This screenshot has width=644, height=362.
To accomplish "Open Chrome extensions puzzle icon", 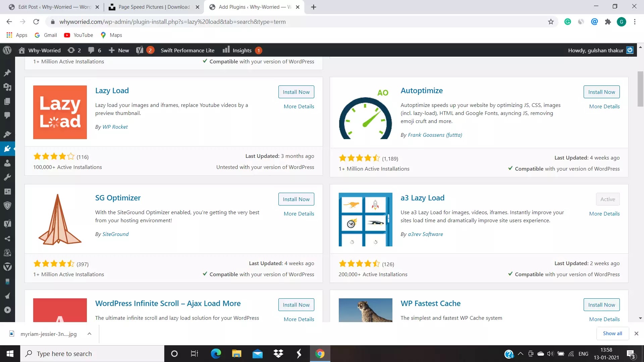I will 608,22.
